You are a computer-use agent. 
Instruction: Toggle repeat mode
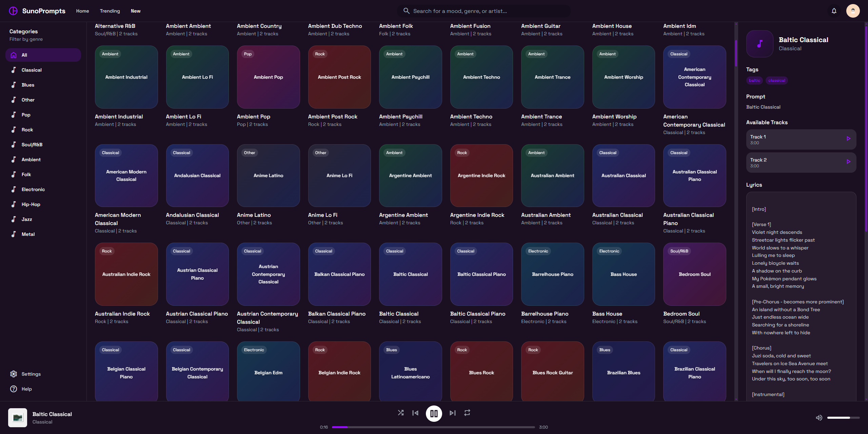[x=467, y=413]
